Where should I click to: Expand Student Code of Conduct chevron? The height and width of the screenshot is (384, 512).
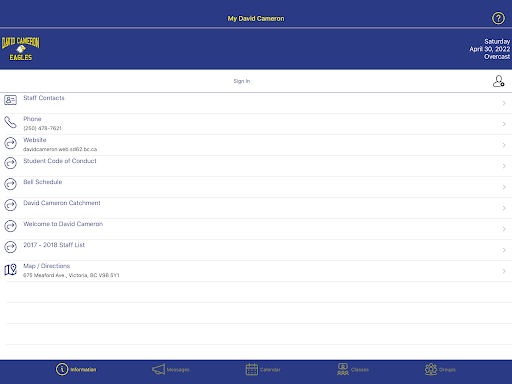(x=504, y=166)
